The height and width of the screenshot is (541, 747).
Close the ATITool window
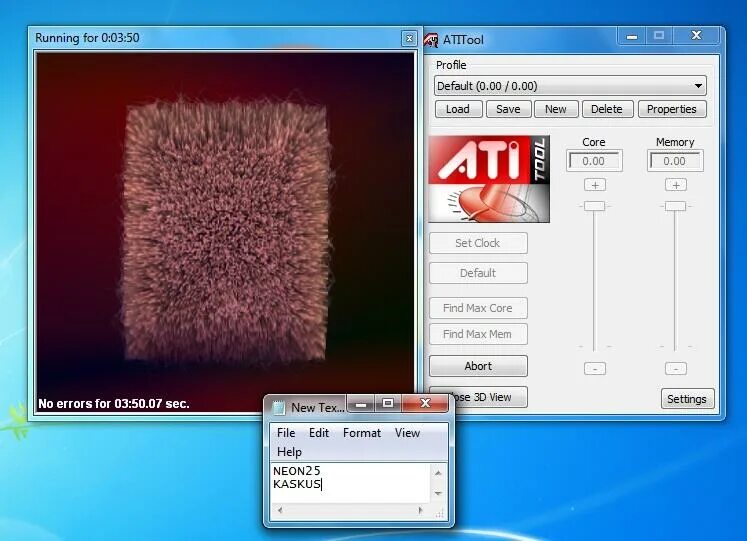697,36
